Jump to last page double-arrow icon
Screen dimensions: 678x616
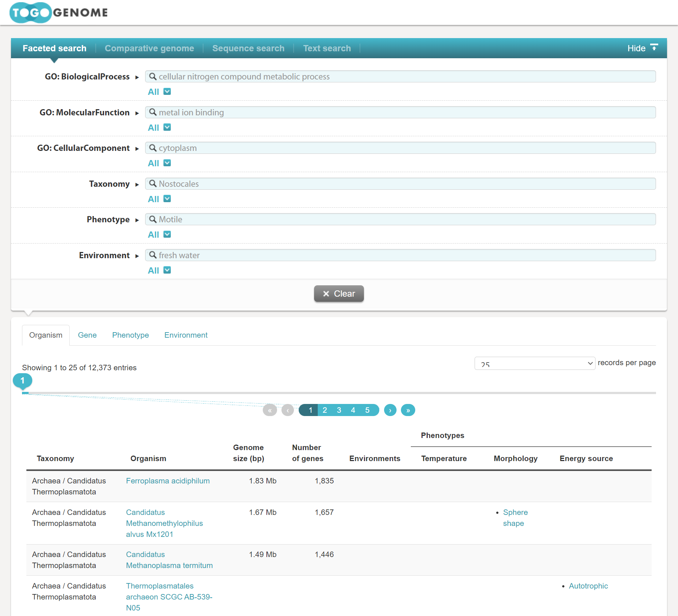click(x=408, y=410)
